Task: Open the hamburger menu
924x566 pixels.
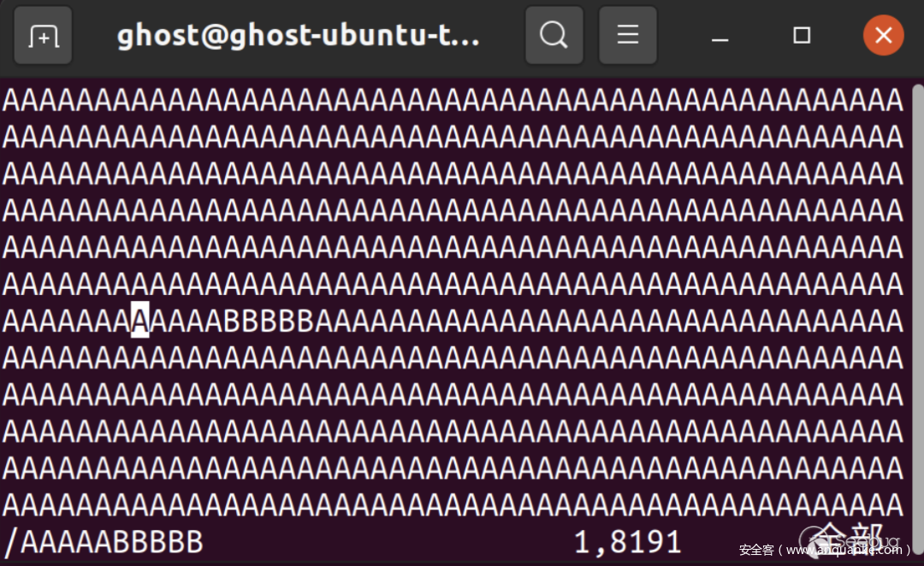Action: [628, 35]
